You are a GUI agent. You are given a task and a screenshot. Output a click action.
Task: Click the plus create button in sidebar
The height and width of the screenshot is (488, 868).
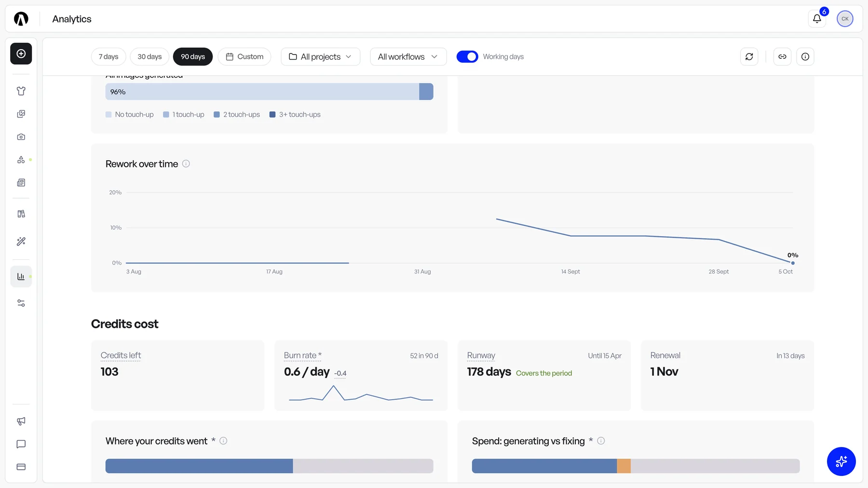21,54
